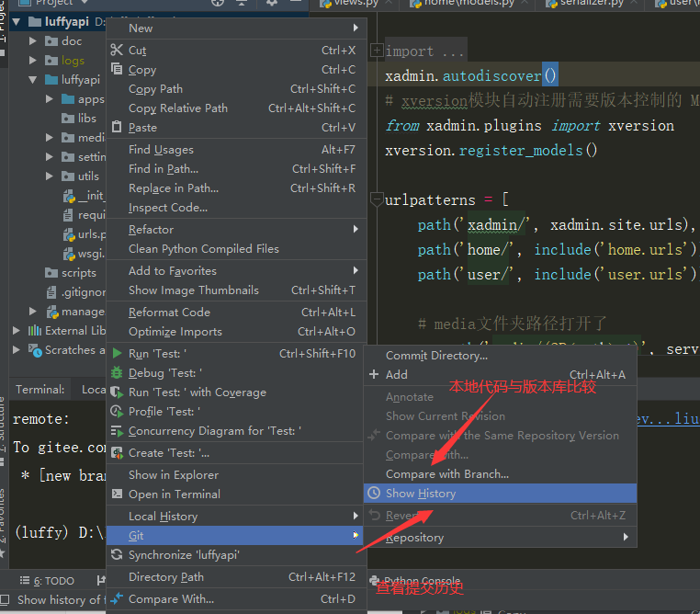Expand the doc folder
700x614 pixels.
[32, 41]
